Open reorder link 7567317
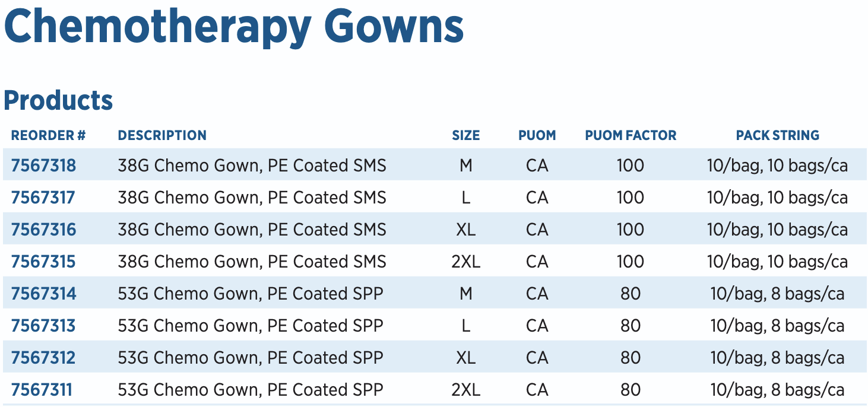 pos(43,198)
